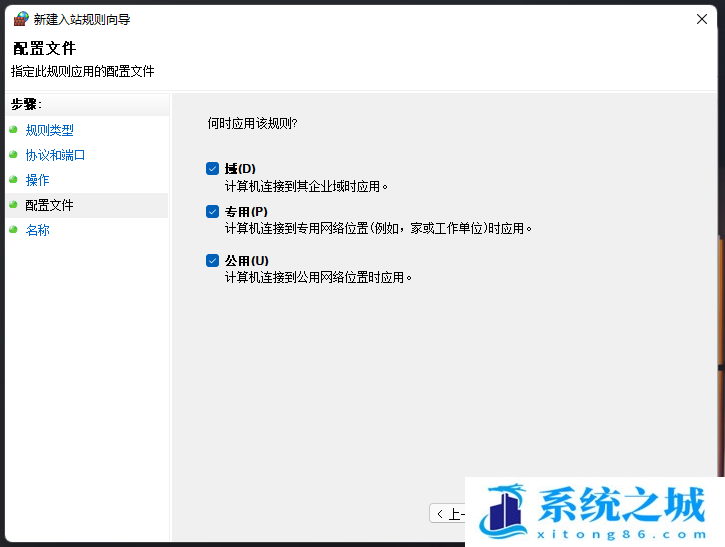Jump to the 操作 step
This screenshot has width=725, height=547.
coord(37,180)
